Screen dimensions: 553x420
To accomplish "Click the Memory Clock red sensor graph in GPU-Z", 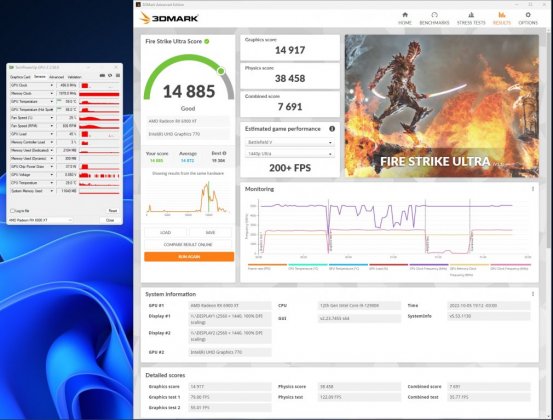I will click(99, 93).
